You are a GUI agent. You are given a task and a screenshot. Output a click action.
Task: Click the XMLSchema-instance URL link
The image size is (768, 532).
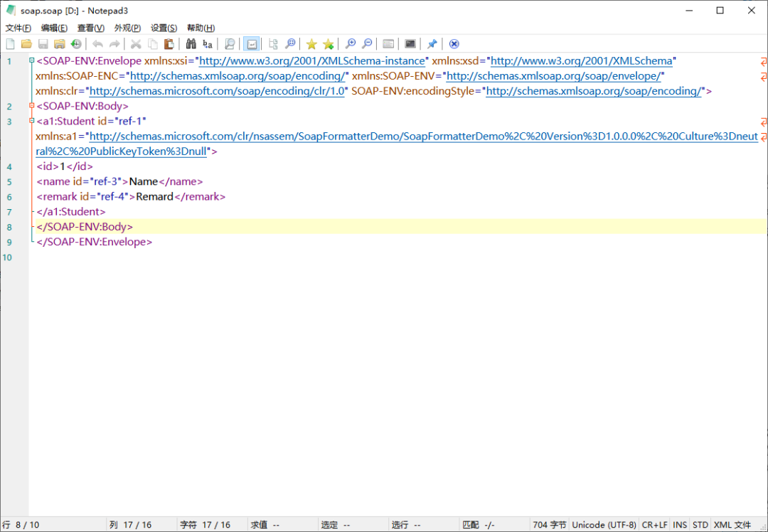click(x=312, y=61)
